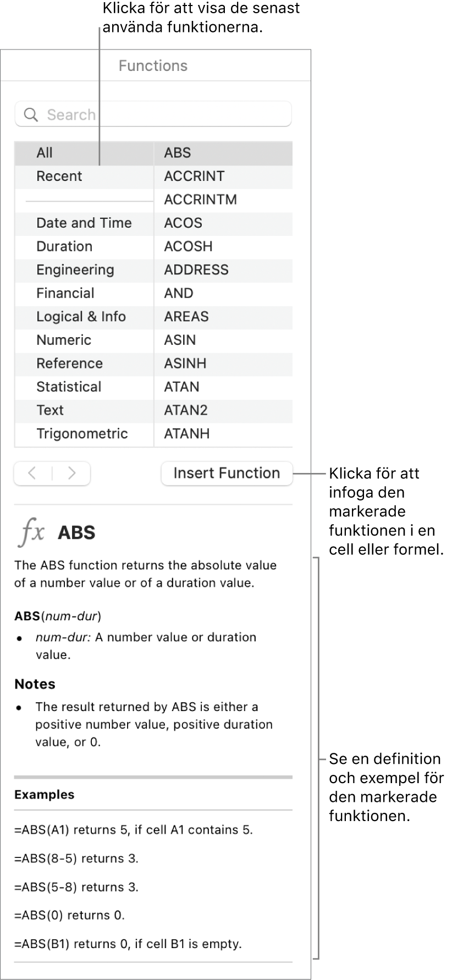
Task: Go forward with the right arrow
Action: pos(71,473)
